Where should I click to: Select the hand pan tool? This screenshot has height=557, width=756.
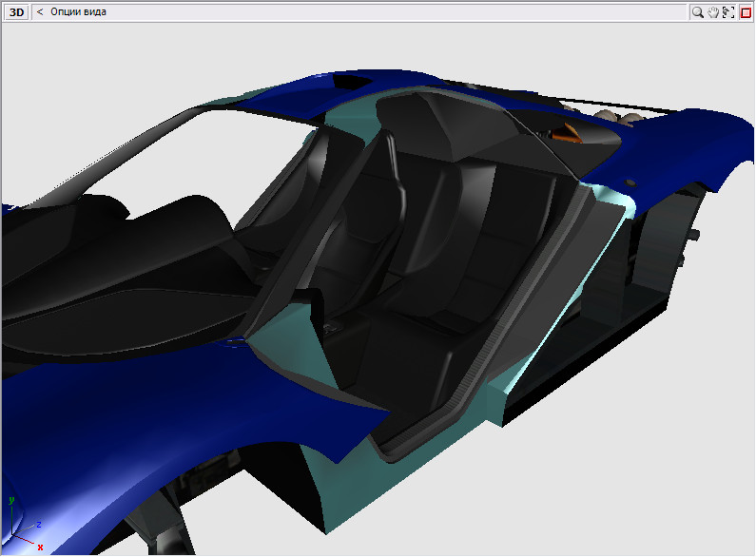712,12
